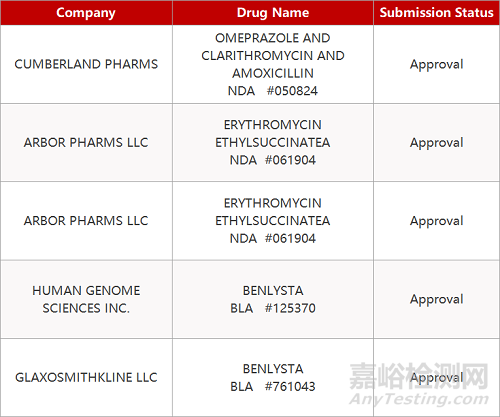The image size is (500, 417).
Task: Click the Omeprazole and Clarithromycin drug cell
Action: click(273, 64)
